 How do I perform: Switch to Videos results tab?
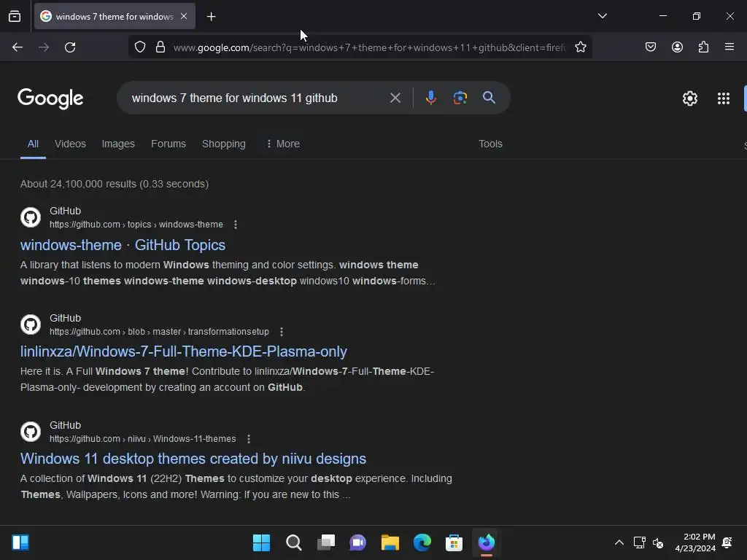pos(70,144)
